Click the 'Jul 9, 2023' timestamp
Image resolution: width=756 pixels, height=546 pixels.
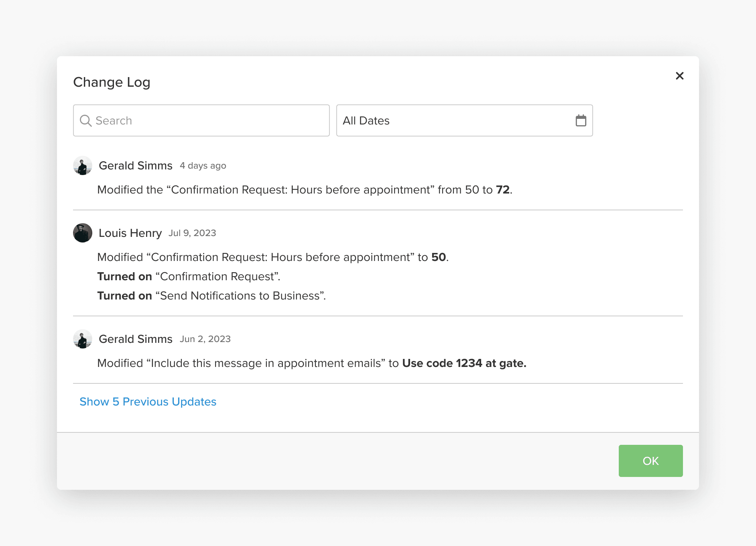click(x=192, y=233)
